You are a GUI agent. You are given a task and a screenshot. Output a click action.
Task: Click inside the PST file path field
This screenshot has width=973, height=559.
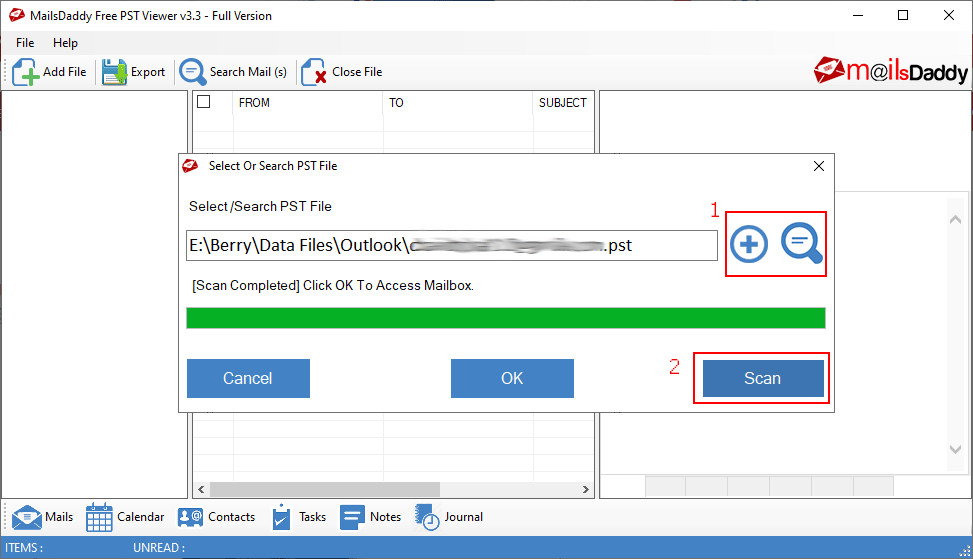tap(452, 246)
